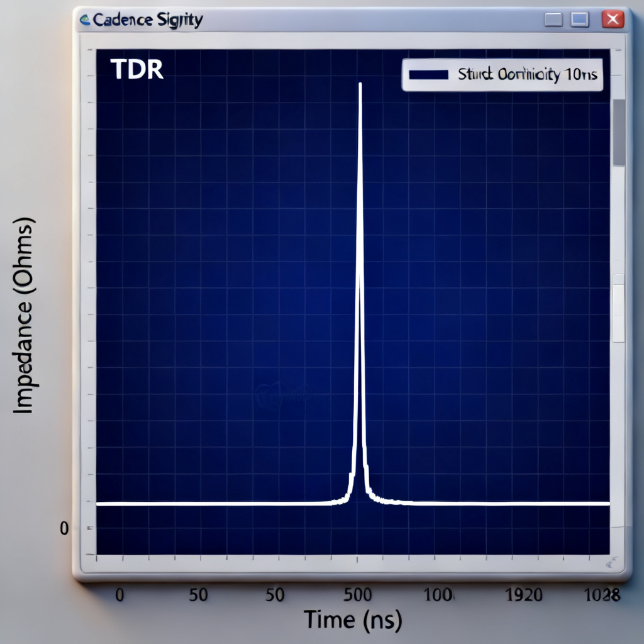Click the Cadence logo icon in title bar
This screenshot has height=644, width=644.
pos(85,19)
